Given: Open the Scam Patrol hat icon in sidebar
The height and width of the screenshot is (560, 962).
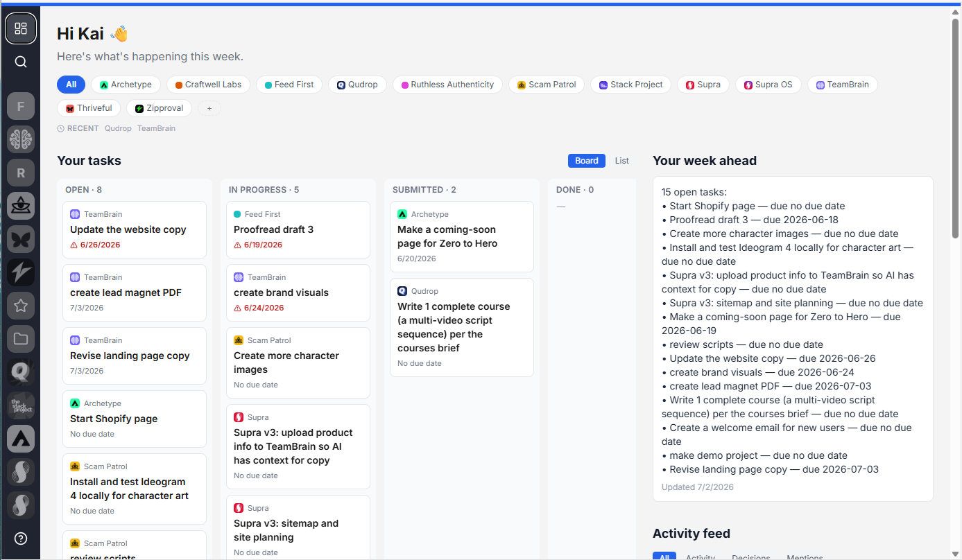Looking at the screenshot, I should click(21, 207).
